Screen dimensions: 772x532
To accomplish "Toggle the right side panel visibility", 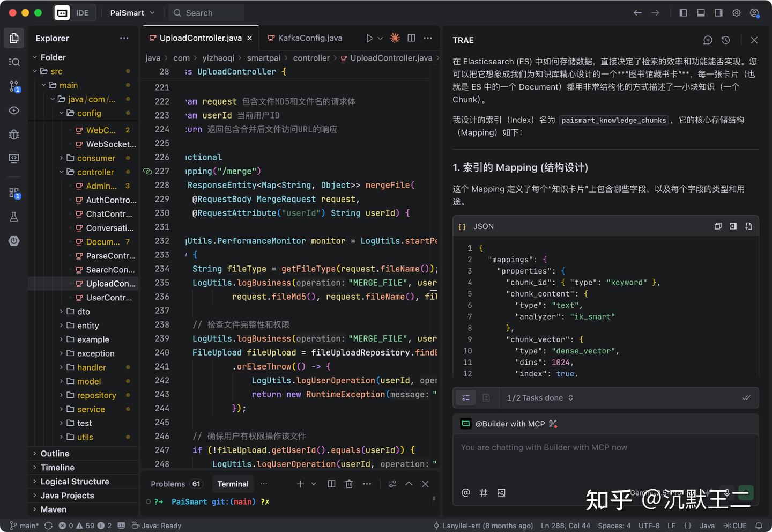I will pos(718,13).
